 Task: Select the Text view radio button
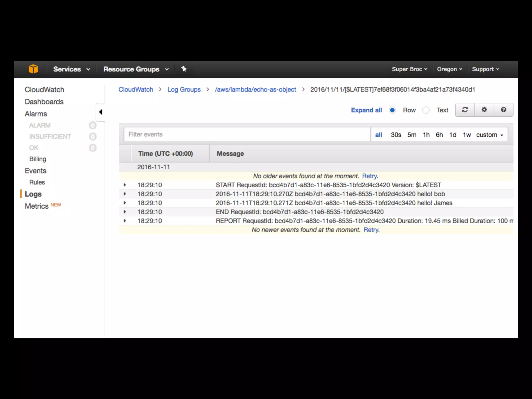coord(426,110)
